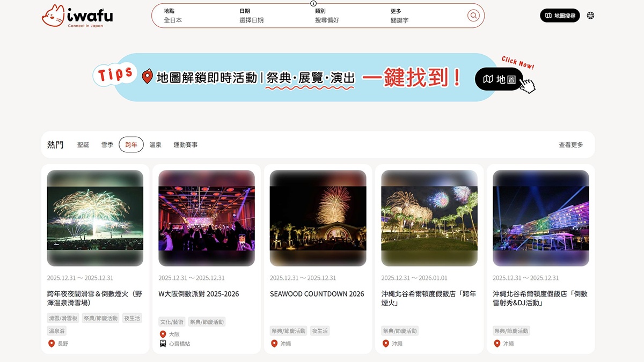The image size is (644, 362).
Task: Click the black 地圖 banner button
Action: 499,79
